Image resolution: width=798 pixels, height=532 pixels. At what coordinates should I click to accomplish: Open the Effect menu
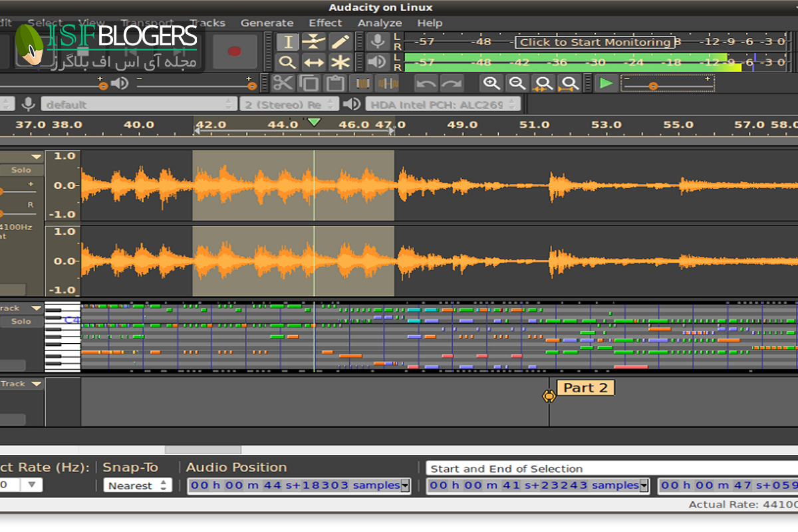pyautogui.click(x=325, y=23)
